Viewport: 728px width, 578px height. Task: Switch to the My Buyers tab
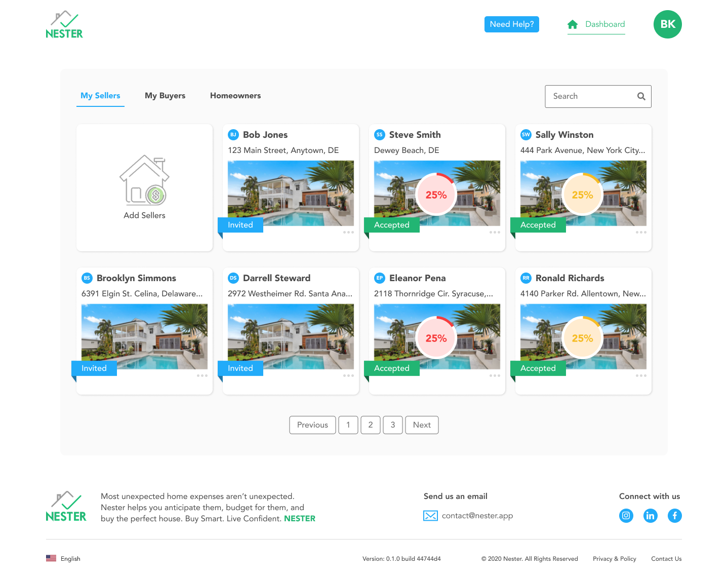(x=165, y=95)
